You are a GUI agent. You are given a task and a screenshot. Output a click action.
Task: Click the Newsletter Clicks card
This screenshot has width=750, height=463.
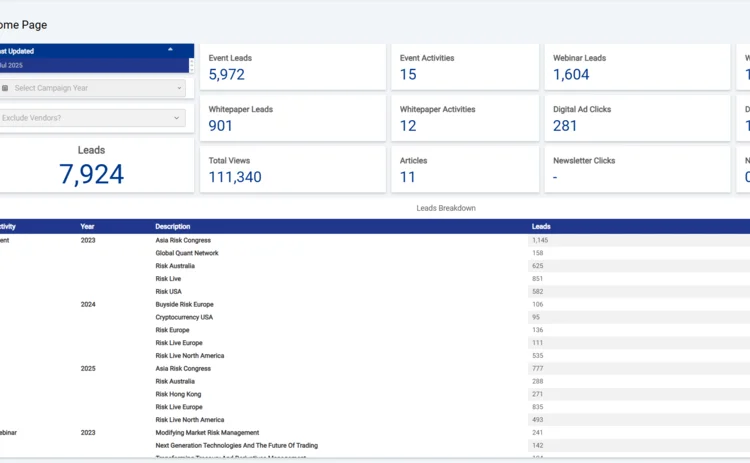636,169
